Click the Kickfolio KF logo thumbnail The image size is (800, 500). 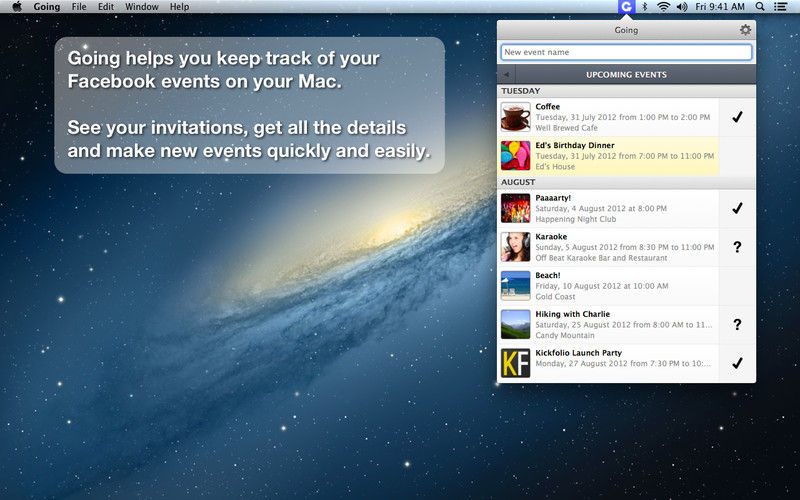click(515, 363)
